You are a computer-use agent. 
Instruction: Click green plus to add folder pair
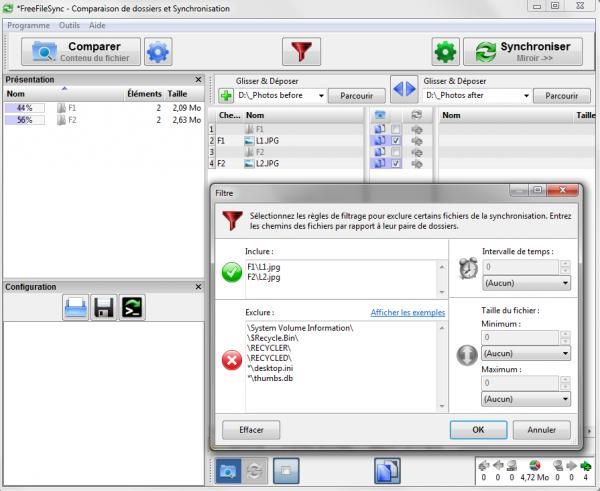click(226, 96)
